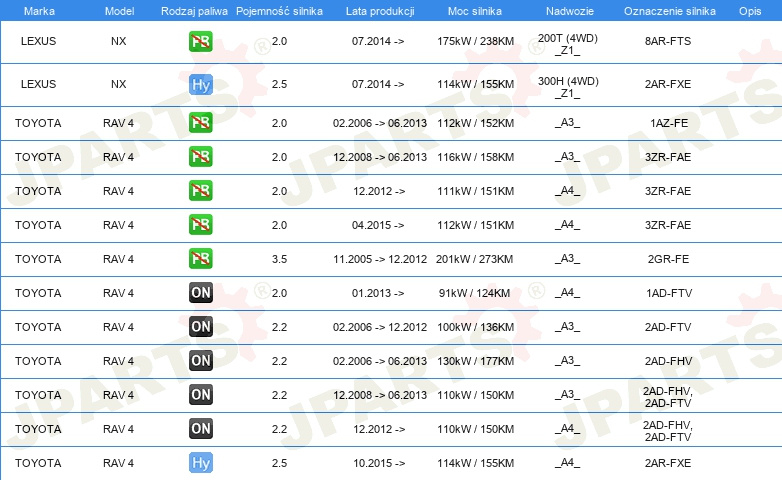
Task: Click petrol icon in the 116kW / 158KM row
Action: pos(200,157)
